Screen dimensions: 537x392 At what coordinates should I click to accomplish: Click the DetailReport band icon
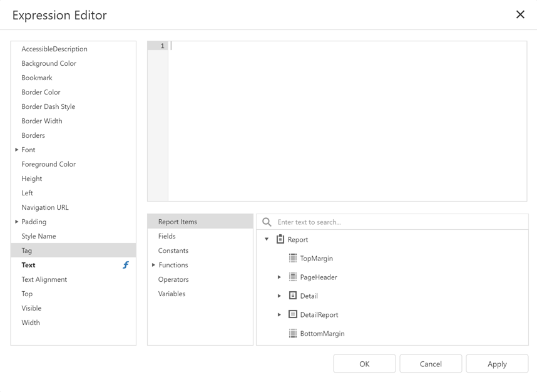pyautogui.click(x=292, y=314)
